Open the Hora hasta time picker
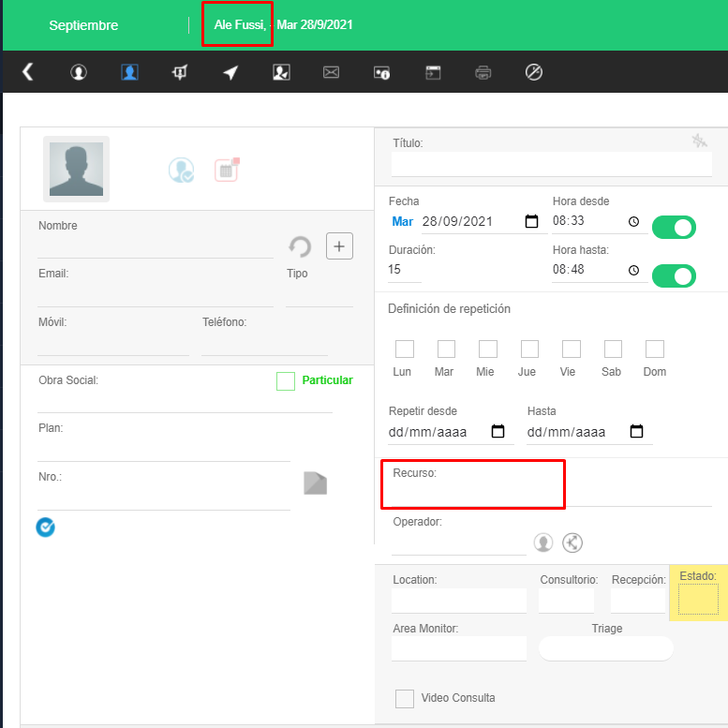This screenshot has width=728, height=728. 633,270
